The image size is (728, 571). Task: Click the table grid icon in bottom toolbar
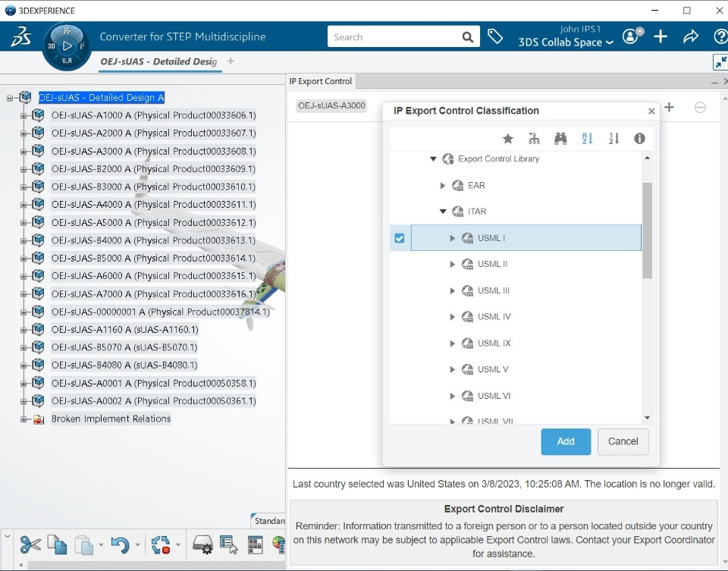click(256, 545)
